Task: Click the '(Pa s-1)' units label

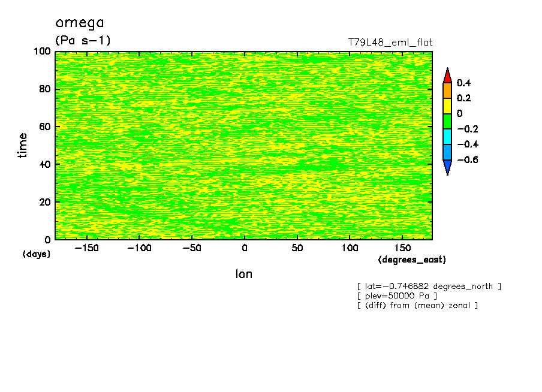Action: tap(83, 41)
